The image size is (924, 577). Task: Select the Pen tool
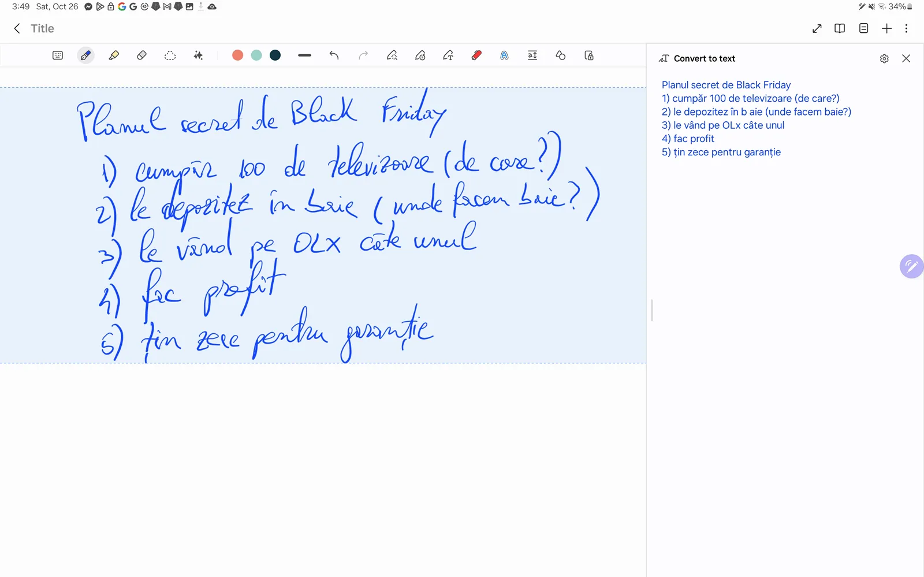click(85, 55)
